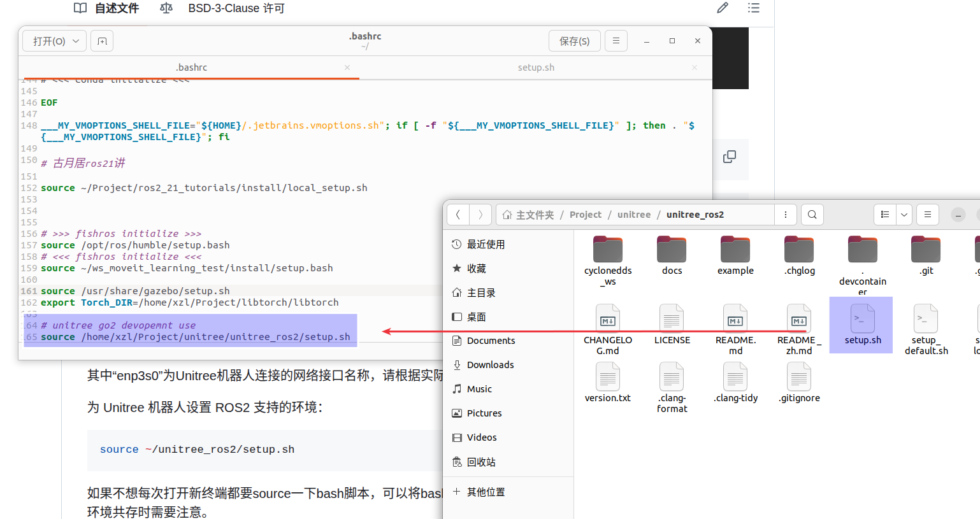Select the docs folder icon
980x519 pixels.
(672, 250)
